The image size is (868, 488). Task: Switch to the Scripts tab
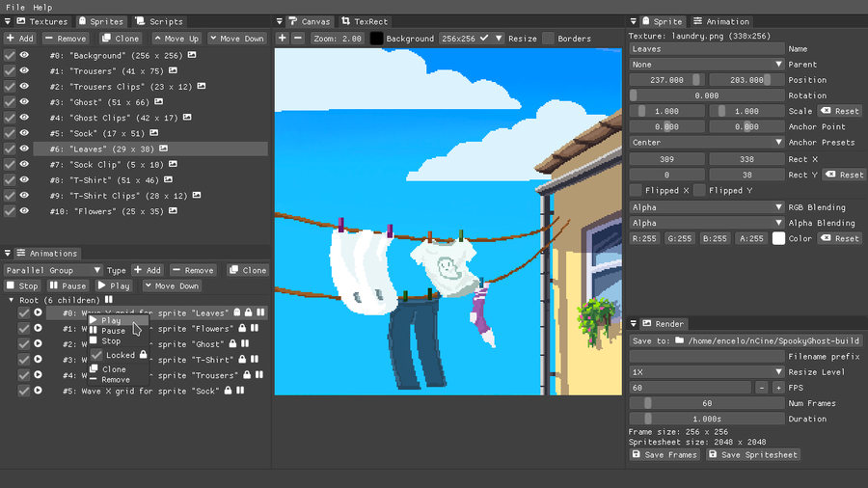coord(159,21)
